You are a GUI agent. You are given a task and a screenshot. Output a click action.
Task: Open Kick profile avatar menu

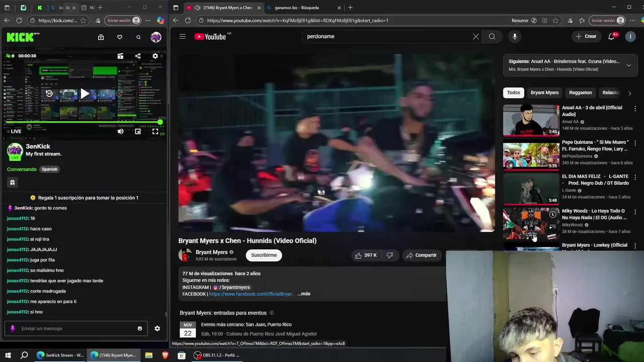coord(156,37)
